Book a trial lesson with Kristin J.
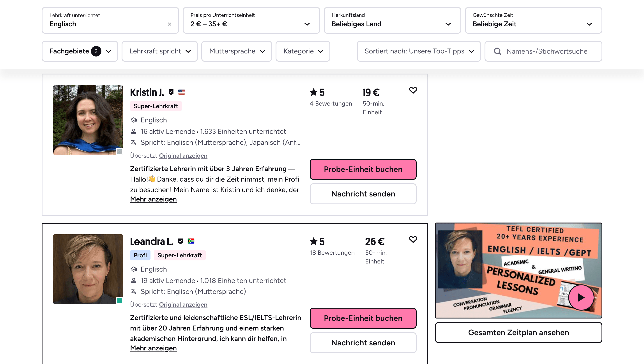 coord(363,169)
